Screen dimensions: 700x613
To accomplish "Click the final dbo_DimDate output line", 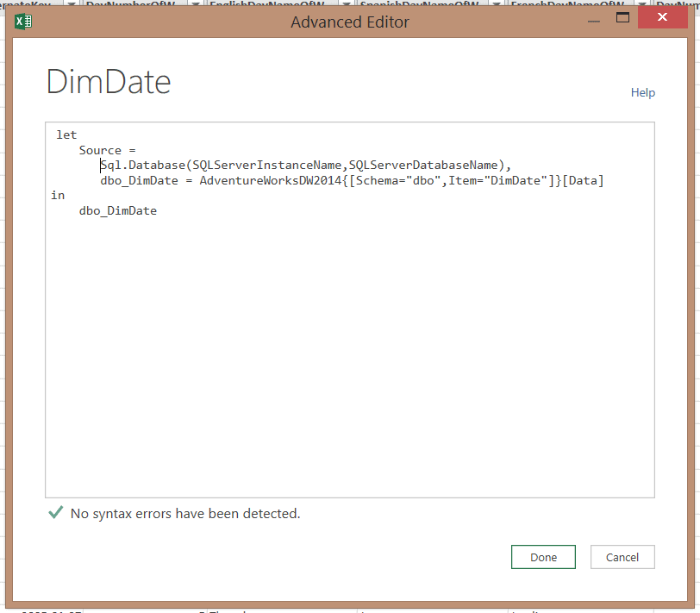I will (x=118, y=210).
